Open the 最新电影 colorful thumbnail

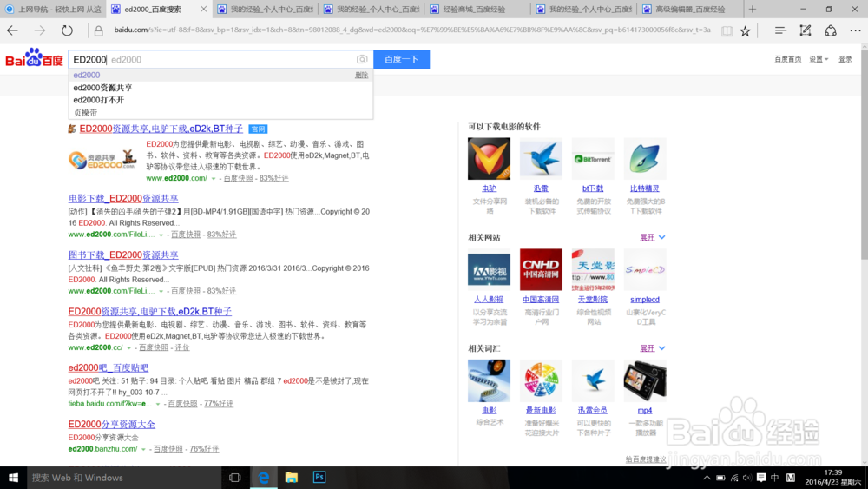coord(541,380)
